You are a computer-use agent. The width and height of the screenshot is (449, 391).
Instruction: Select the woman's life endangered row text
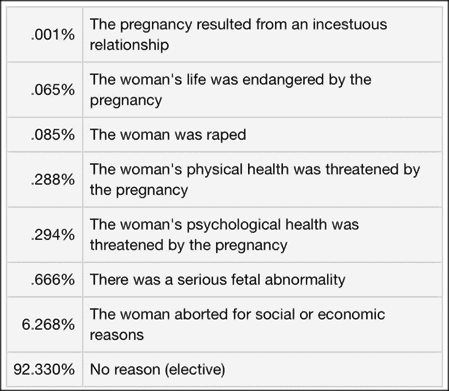(230, 90)
